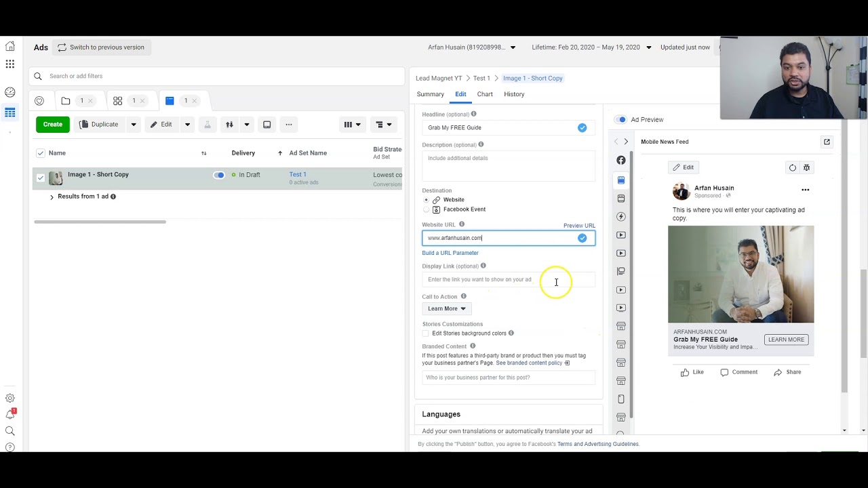Open the help question mark icon
Image resolution: width=868 pixels, height=488 pixels.
(x=10, y=447)
